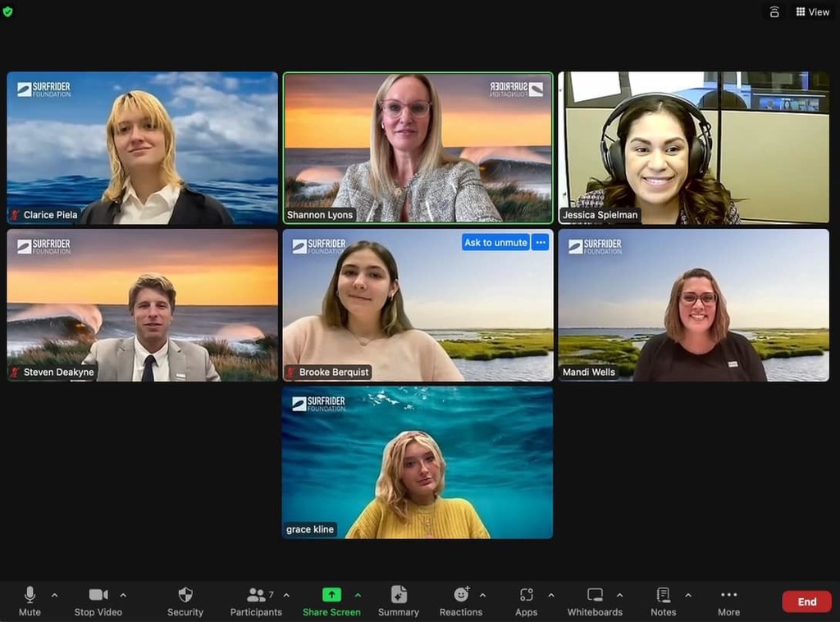840x622 pixels.
Task: Select grace kline's video tile
Action: [x=417, y=462]
